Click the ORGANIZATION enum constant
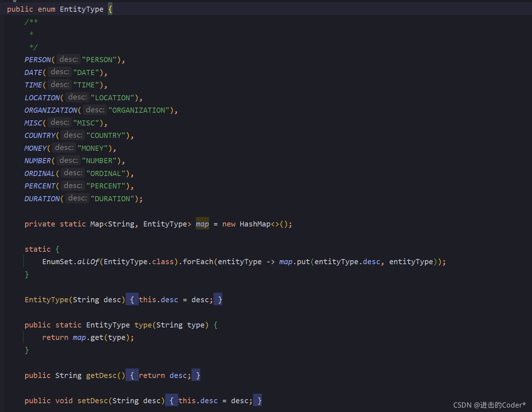532x412 pixels. point(51,110)
